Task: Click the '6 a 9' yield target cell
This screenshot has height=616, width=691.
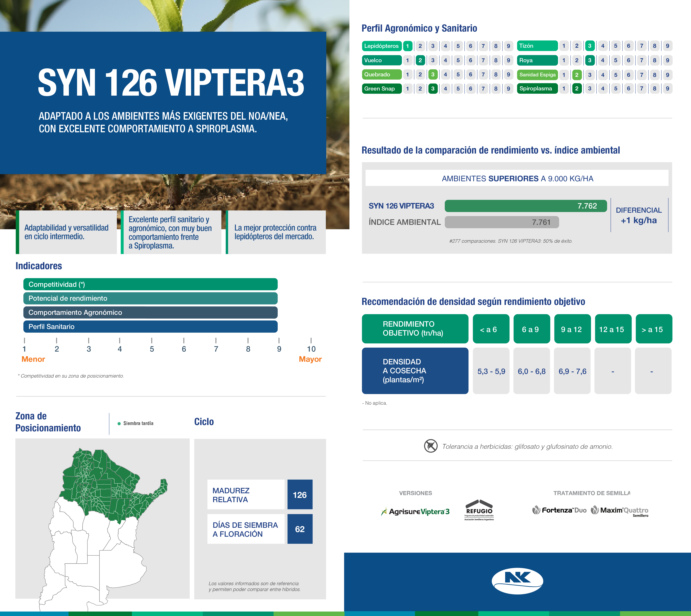Action: tap(532, 329)
